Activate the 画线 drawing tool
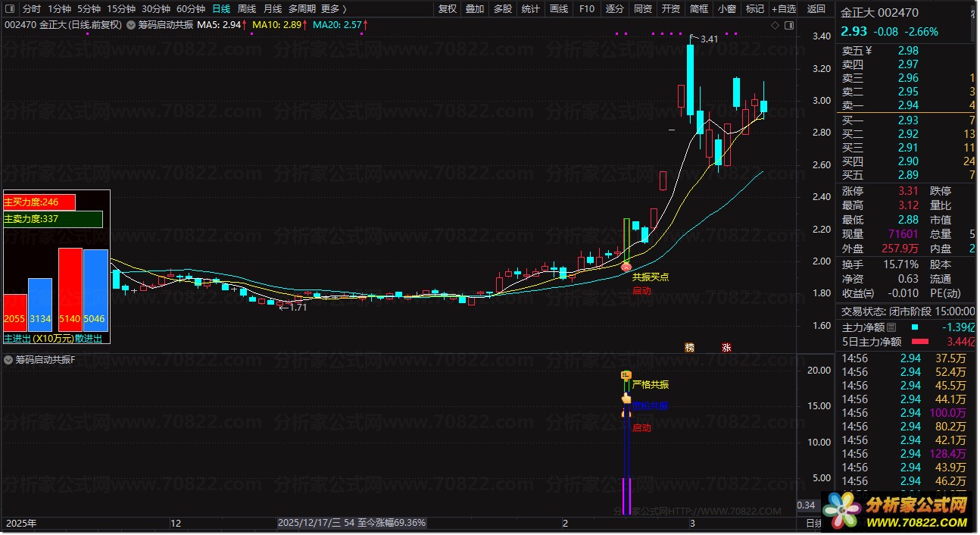Screen dimensions: 980x535 pos(559,9)
